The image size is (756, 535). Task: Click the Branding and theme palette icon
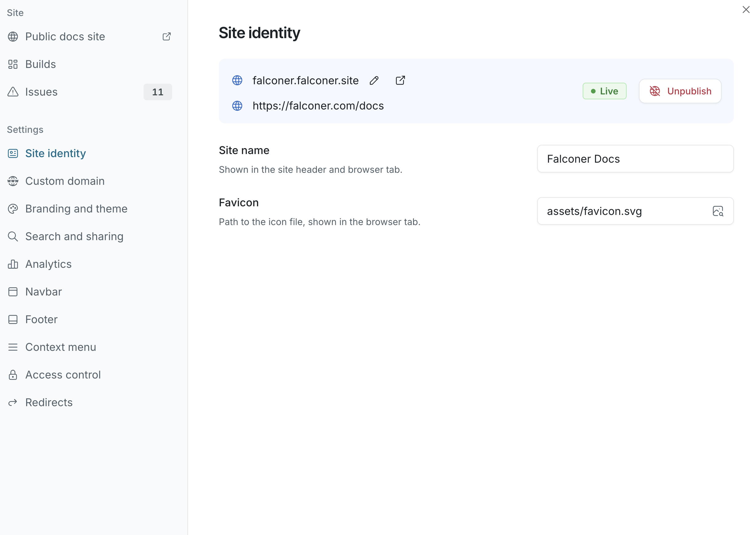coord(13,209)
